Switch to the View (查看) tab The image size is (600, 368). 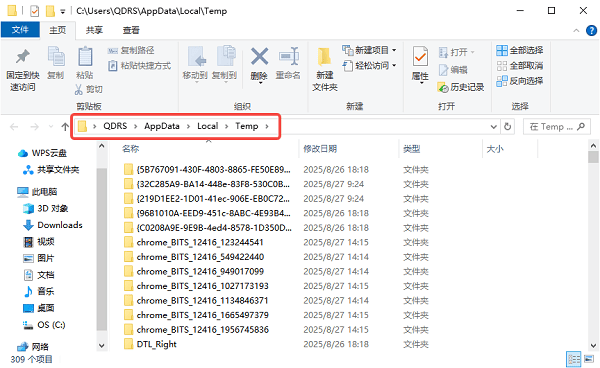pos(131,30)
